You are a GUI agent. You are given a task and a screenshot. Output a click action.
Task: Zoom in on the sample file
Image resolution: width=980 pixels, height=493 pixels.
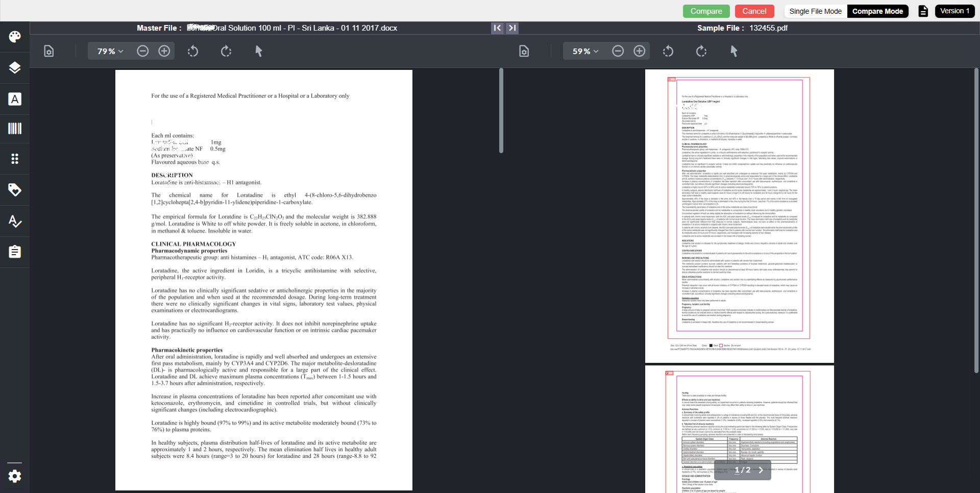640,51
